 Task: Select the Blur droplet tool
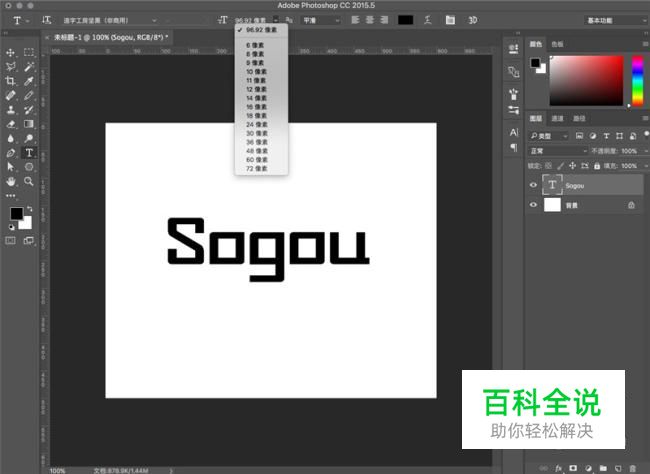tap(10, 139)
